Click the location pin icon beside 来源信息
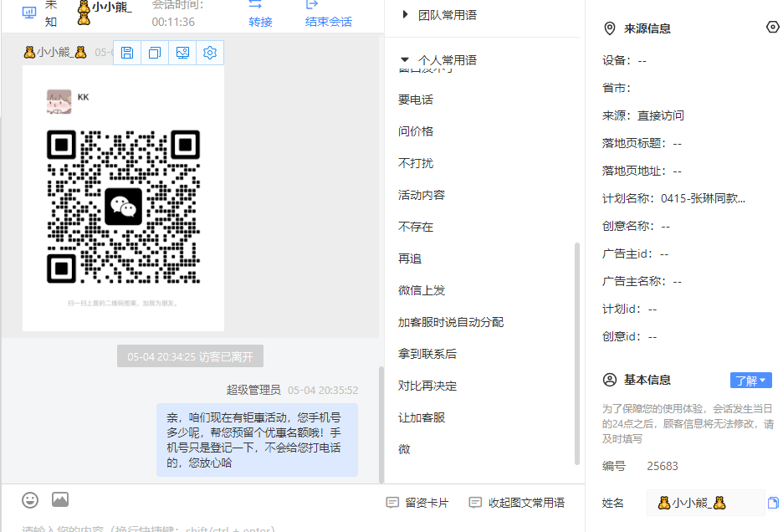This screenshot has height=532, width=783. (610, 28)
